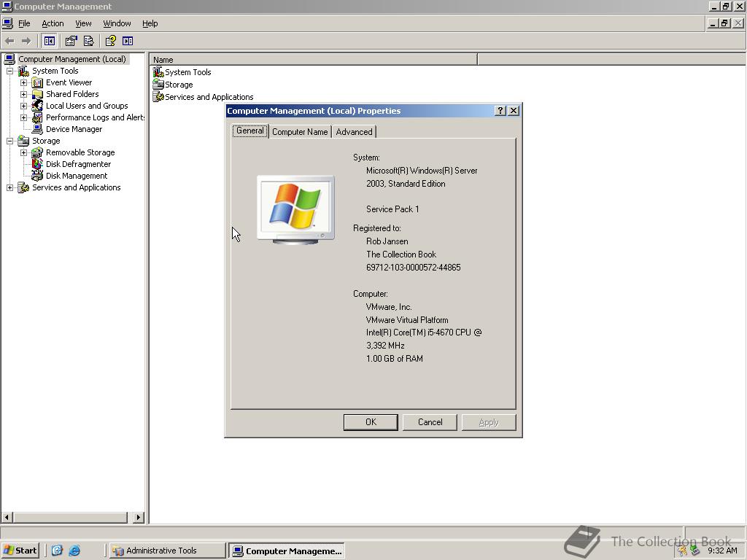Click the Local Users and Groups icon
Image resolution: width=747 pixels, height=560 pixels.
[37, 106]
